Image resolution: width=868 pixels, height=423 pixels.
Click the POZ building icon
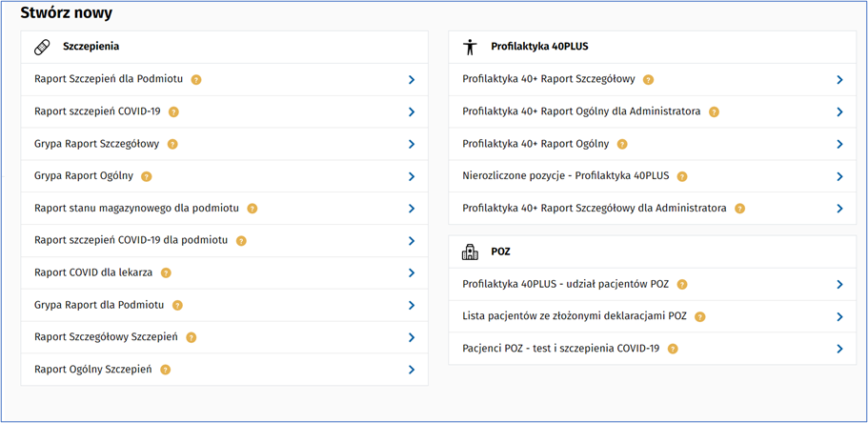[469, 252]
